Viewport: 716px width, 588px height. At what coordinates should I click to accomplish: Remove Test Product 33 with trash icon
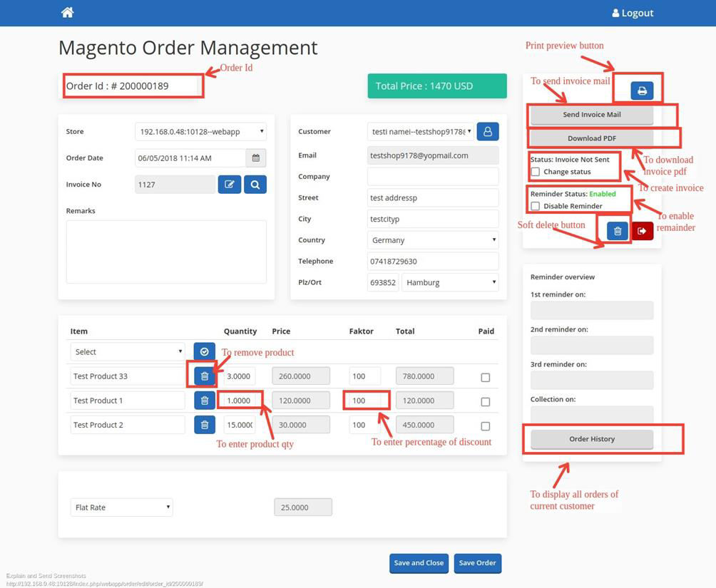pos(205,376)
